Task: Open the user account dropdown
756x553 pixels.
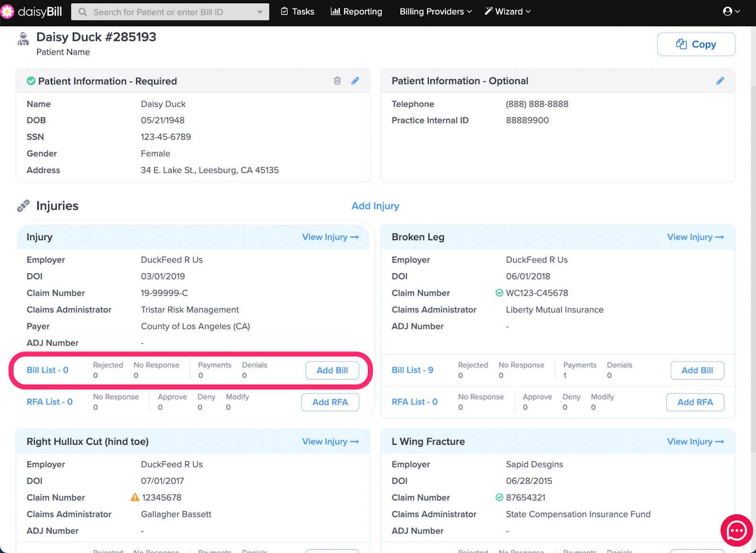Action: tap(731, 11)
